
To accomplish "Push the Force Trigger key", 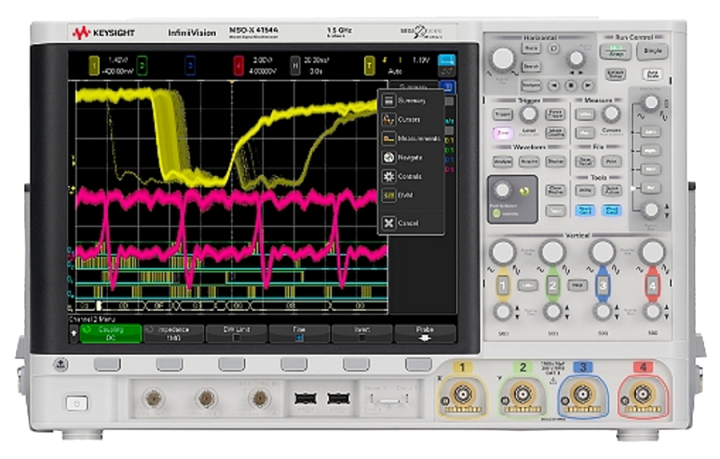I will (555, 114).
